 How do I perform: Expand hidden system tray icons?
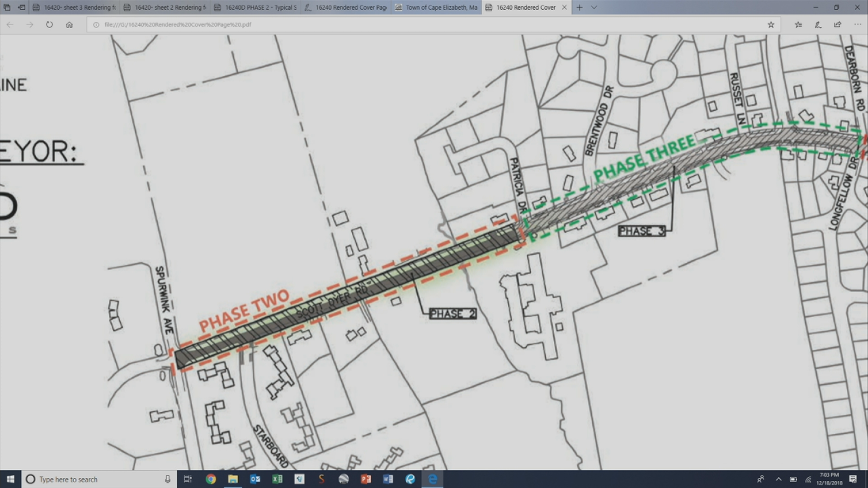click(778, 479)
